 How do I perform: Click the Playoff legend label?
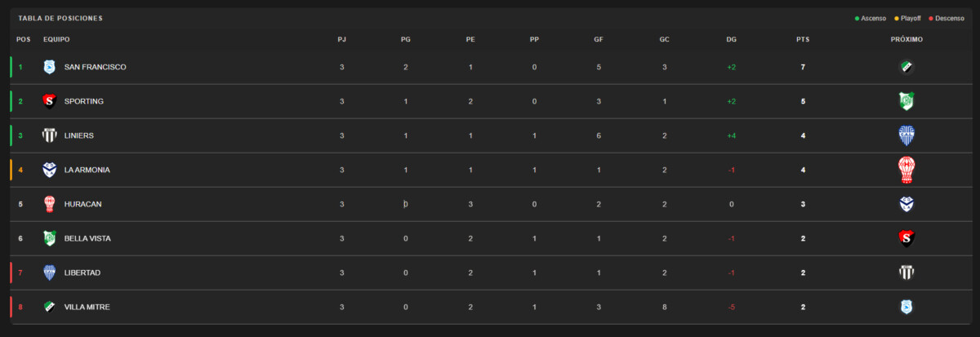click(x=911, y=18)
